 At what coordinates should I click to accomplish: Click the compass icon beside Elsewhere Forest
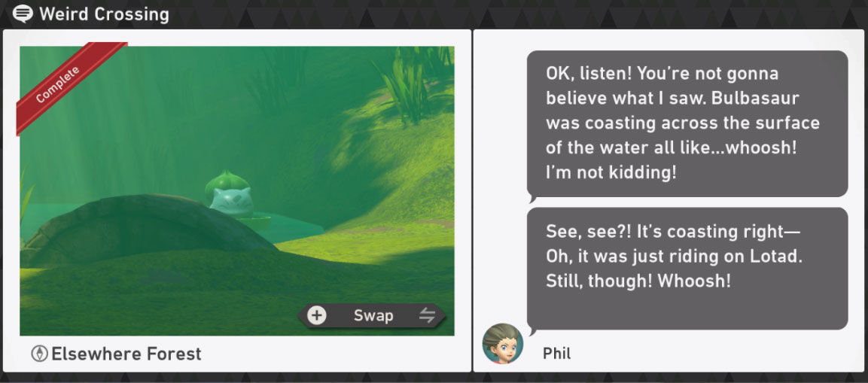[x=39, y=354]
